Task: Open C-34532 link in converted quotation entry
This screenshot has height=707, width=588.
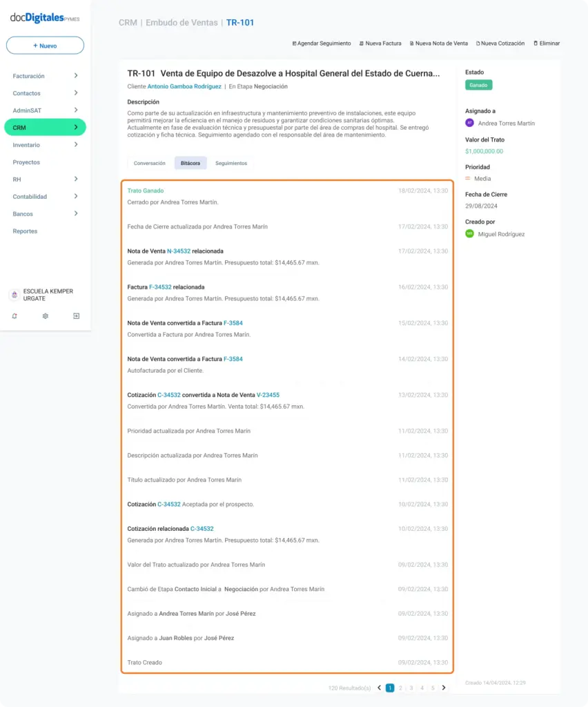Action: tap(168, 395)
